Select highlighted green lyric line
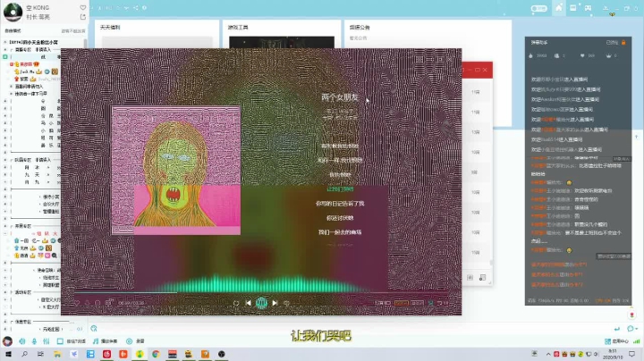Screen dimensions: 644x361 340,189
